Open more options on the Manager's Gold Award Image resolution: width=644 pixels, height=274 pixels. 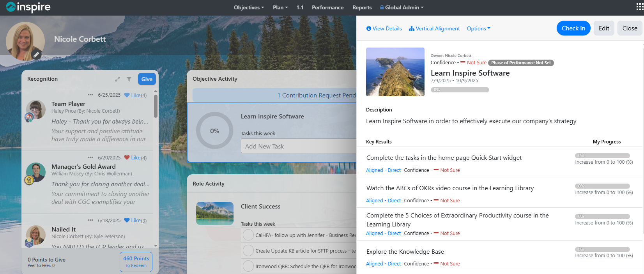click(x=90, y=157)
